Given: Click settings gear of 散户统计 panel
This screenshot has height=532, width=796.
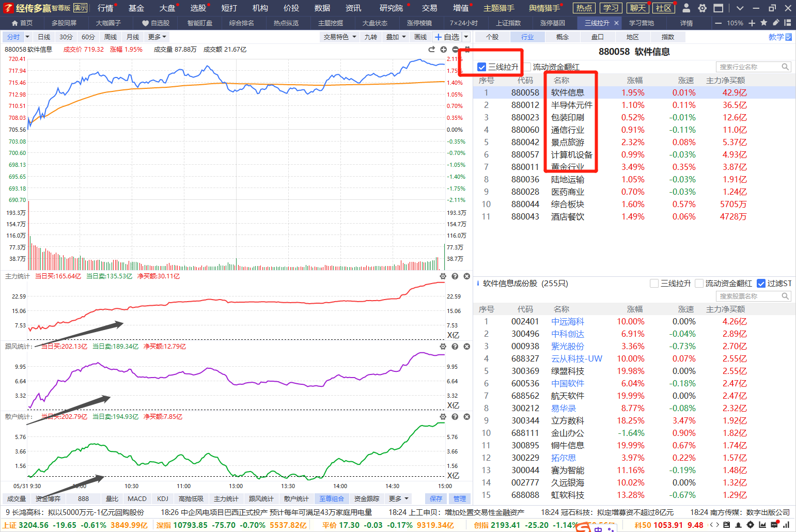Looking at the screenshot, I should click(x=443, y=417).
